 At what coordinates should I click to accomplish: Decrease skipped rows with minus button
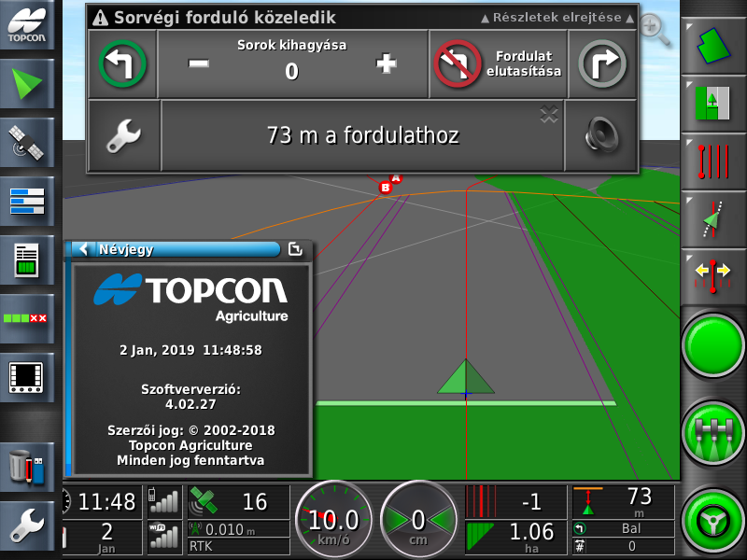point(198,63)
